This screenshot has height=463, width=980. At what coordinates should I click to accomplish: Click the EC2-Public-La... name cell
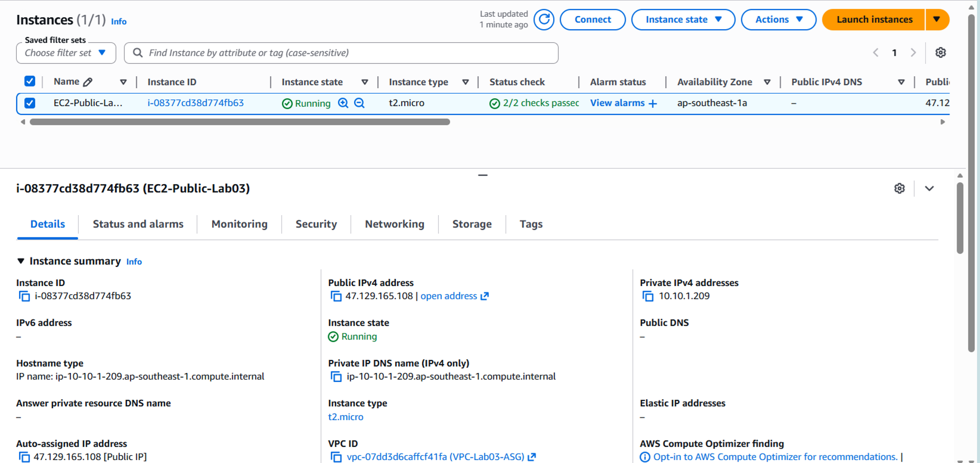[88, 103]
